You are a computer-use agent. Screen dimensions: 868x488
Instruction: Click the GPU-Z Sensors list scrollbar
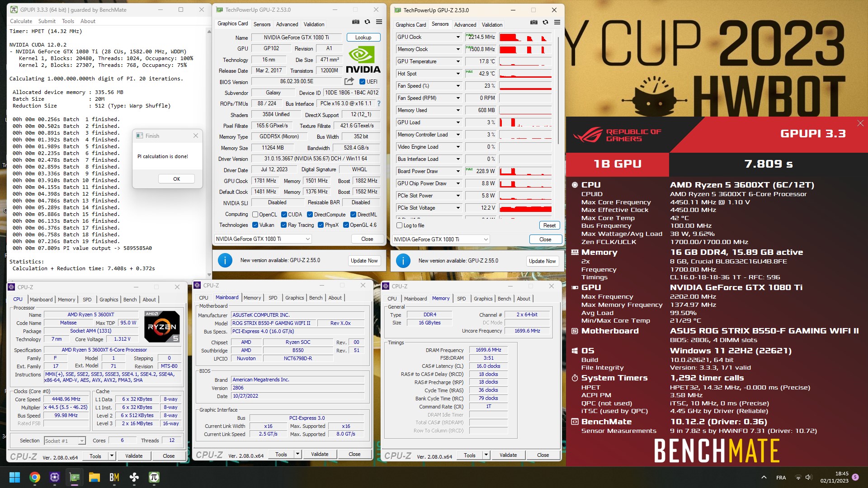(559, 90)
